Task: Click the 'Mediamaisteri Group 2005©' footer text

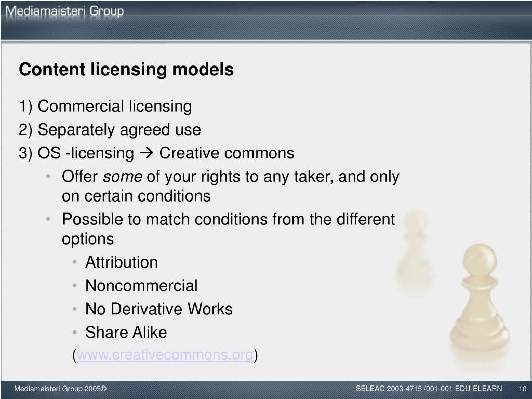Action: 60,389
